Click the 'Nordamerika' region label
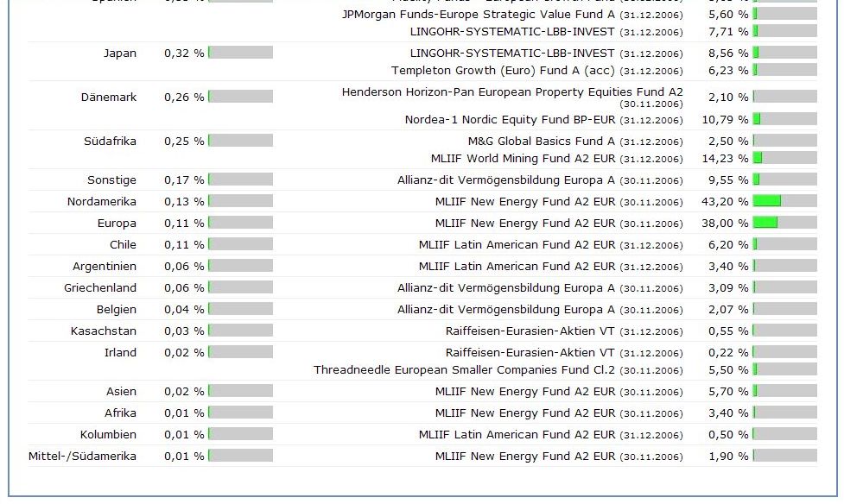 click(101, 202)
